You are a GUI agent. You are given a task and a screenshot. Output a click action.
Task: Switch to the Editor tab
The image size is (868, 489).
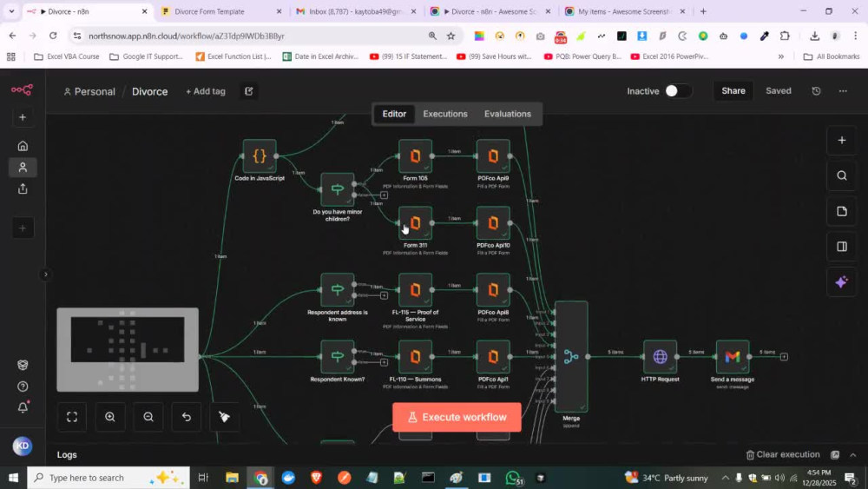[x=394, y=114]
